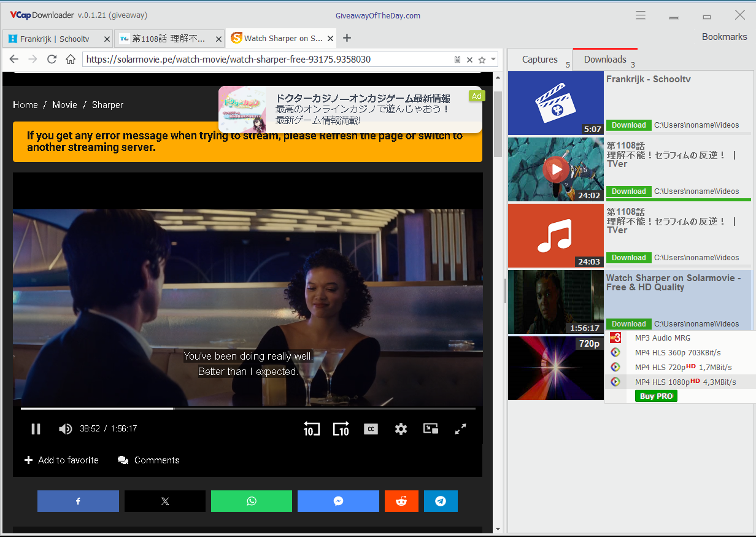Viewport: 756px width, 537px height.
Task: Enter fullscreen video mode
Action: coord(460,429)
